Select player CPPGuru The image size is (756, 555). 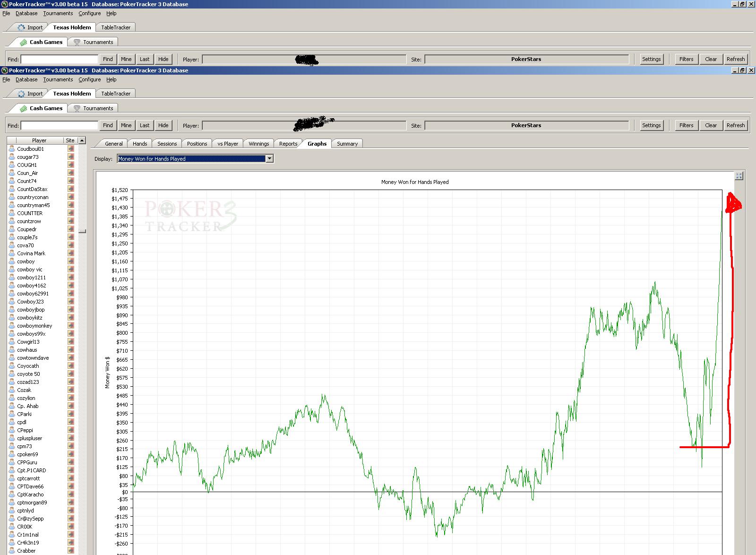(27, 462)
